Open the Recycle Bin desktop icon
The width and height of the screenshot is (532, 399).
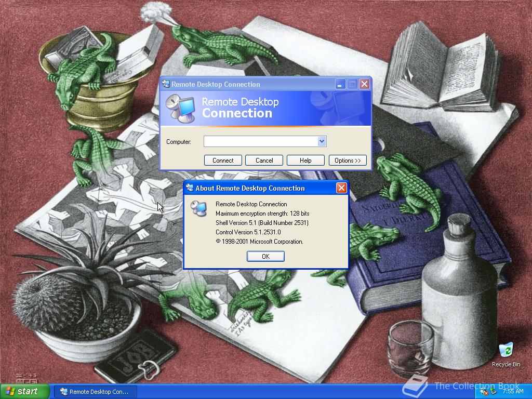pyautogui.click(x=506, y=350)
